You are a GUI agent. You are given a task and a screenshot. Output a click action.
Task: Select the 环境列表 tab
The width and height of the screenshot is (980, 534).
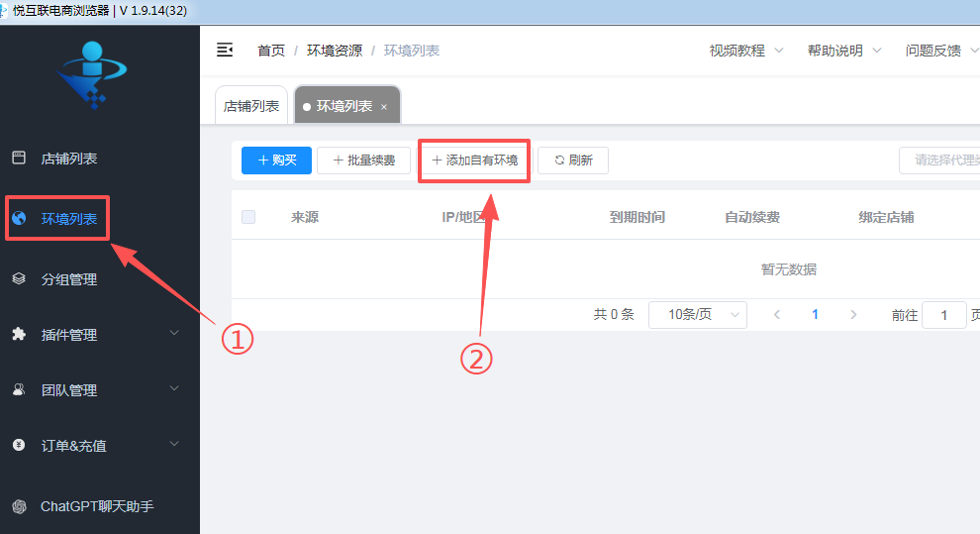pos(346,106)
